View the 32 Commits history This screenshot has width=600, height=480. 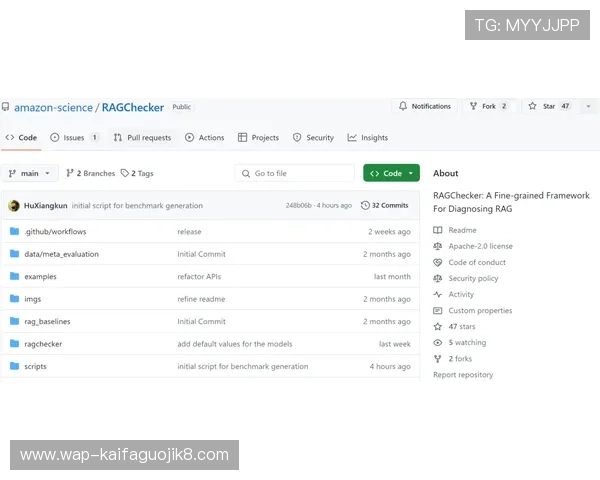tap(385, 205)
